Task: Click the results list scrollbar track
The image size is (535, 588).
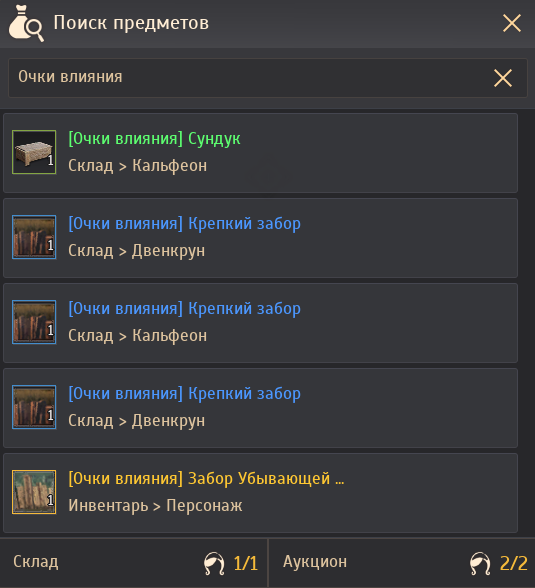Action: [x=526, y=322]
